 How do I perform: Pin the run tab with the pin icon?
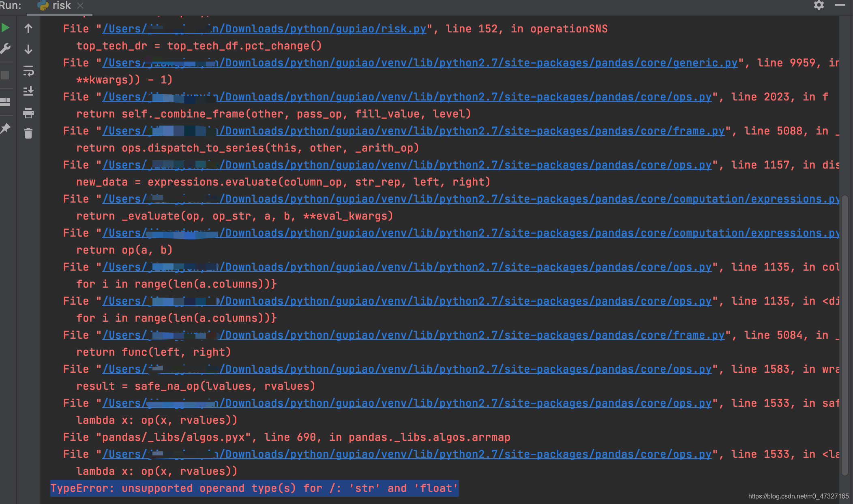coord(5,128)
